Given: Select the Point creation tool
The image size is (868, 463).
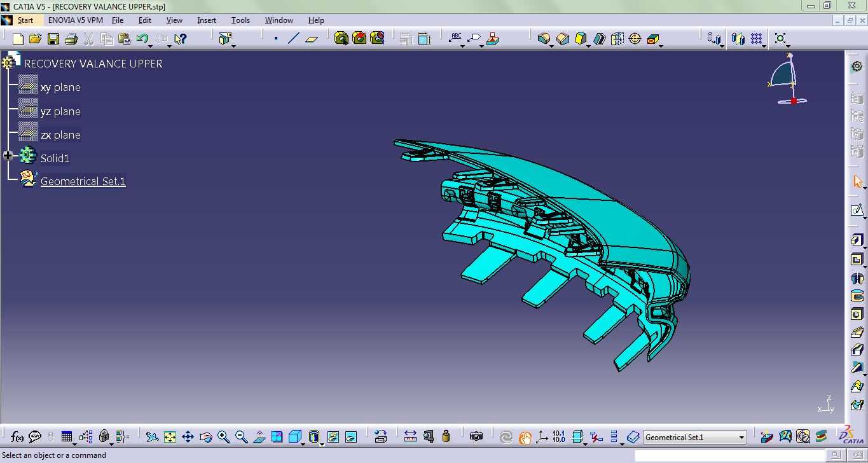Looking at the screenshot, I should point(276,39).
